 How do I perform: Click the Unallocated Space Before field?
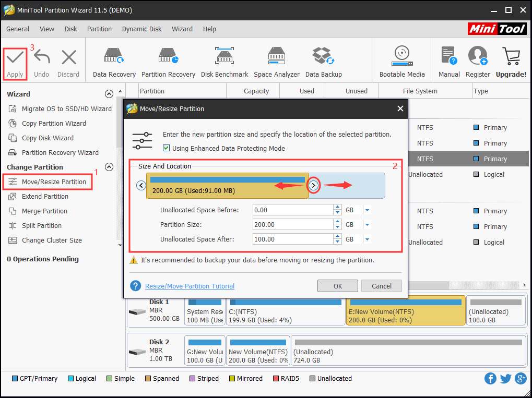pos(293,210)
